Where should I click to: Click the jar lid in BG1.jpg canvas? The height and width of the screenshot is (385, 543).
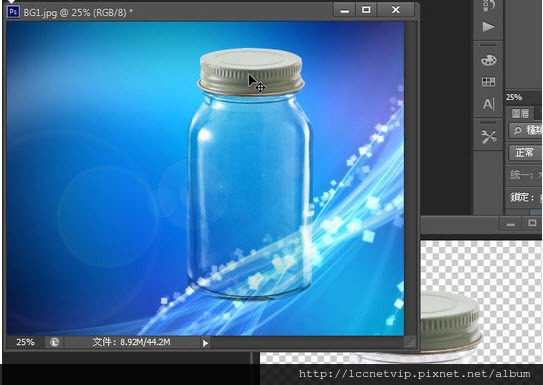click(251, 71)
